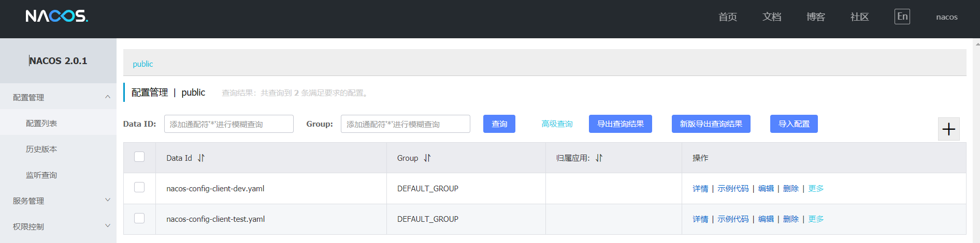This screenshot has height=243, width=980.
Task: Focus the Group search field
Action: (x=406, y=124)
